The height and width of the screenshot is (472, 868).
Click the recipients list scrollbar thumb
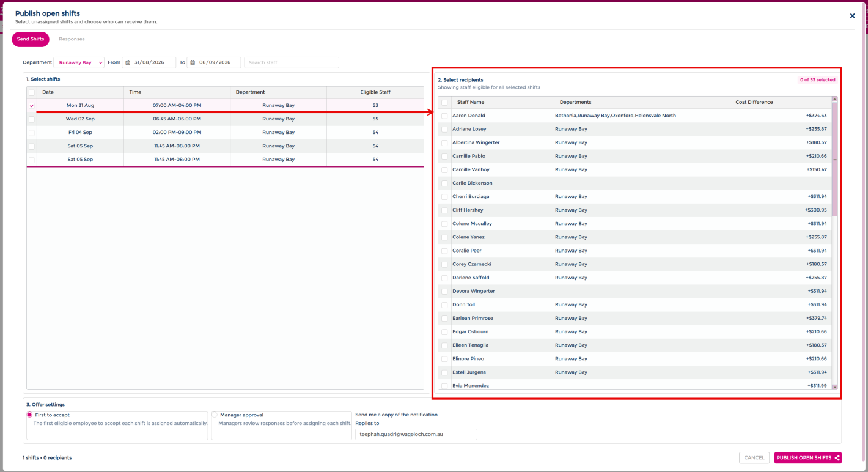click(834, 159)
